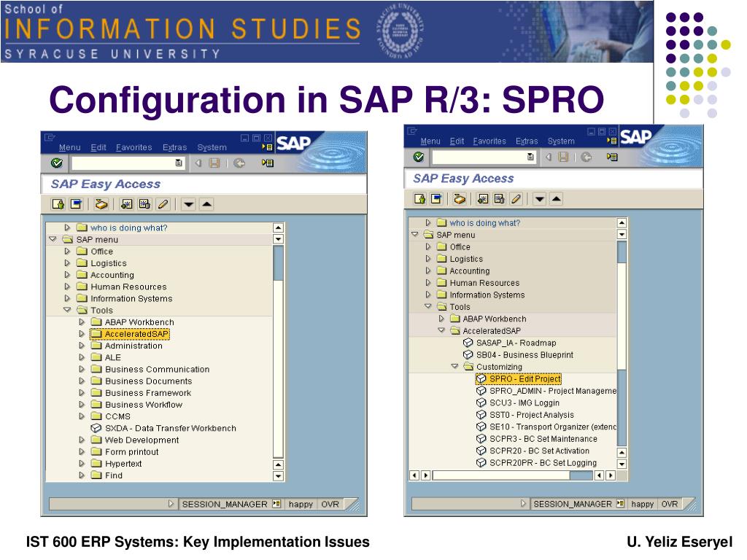Click SAP menu icon in right window app toolbar
Screen dimensions: 747x560
click(x=436, y=198)
